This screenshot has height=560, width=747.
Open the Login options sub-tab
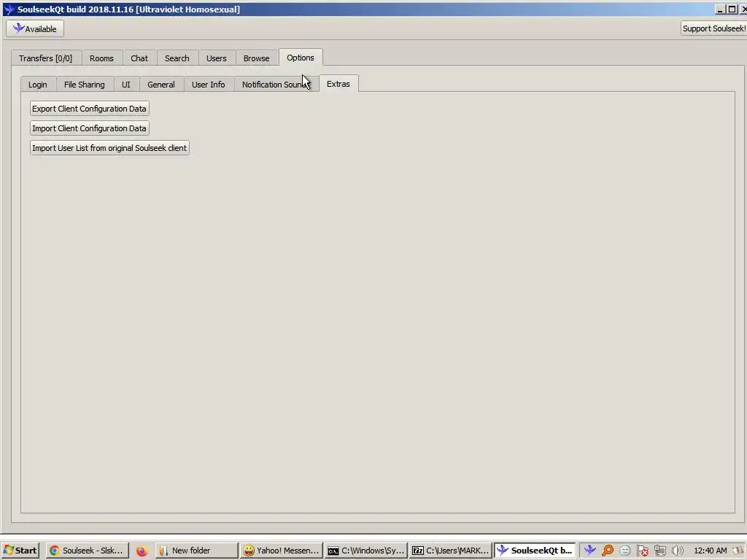coord(38,85)
